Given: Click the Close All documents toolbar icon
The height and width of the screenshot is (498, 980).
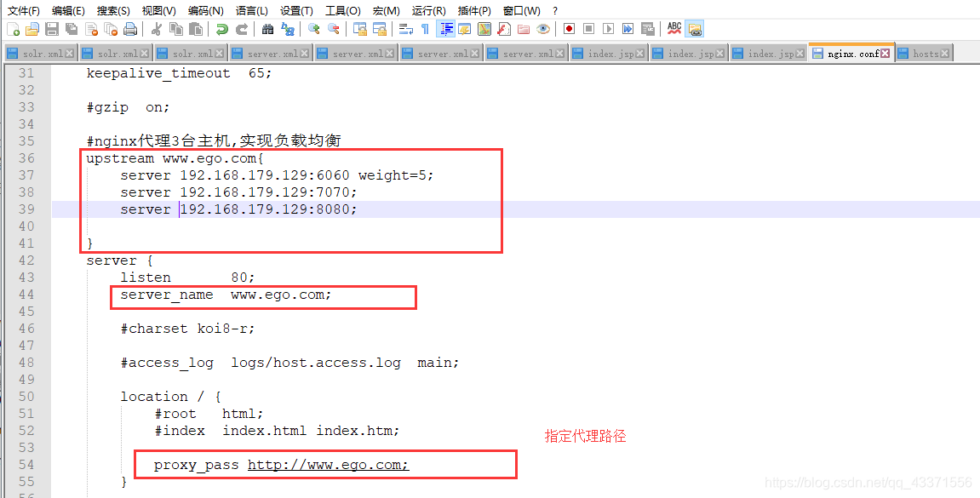Looking at the screenshot, I should click(x=111, y=29).
